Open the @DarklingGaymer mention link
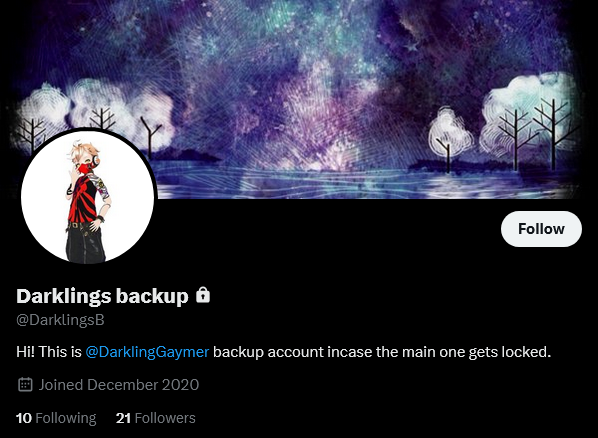The height and width of the screenshot is (438, 598). [147, 351]
